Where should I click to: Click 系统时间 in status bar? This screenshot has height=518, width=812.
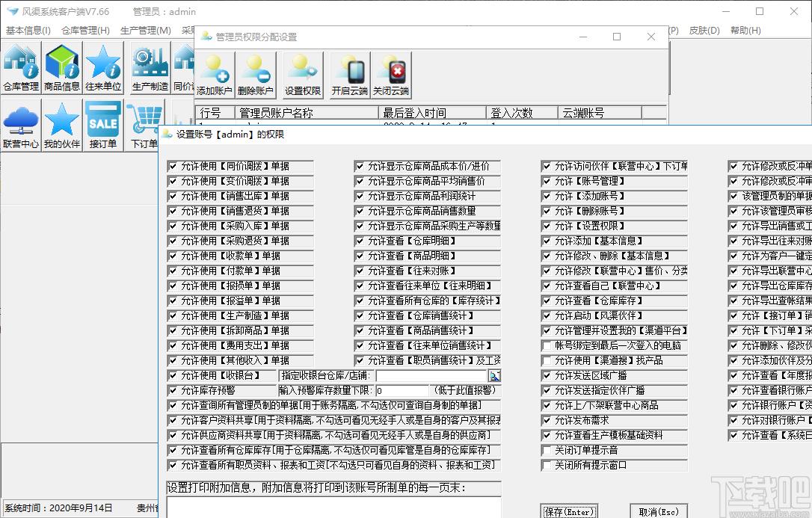[58, 508]
